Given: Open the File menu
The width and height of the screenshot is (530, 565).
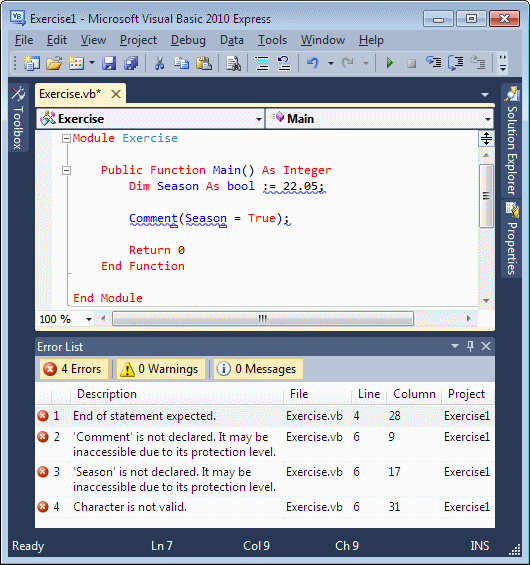Looking at the screenshot, I should pyautogui.click(x=24, y=40).
